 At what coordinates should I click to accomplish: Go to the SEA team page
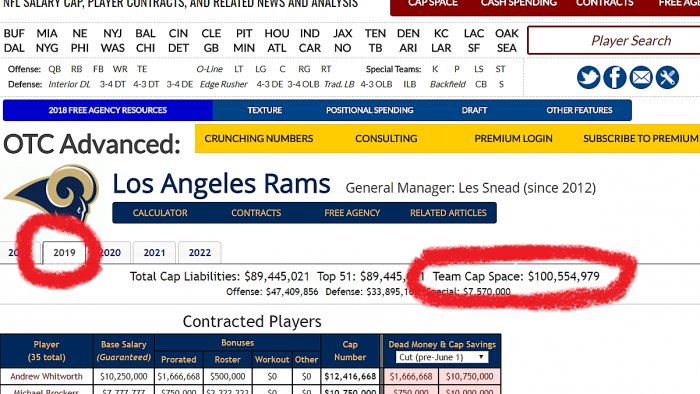tap(507, 48)
